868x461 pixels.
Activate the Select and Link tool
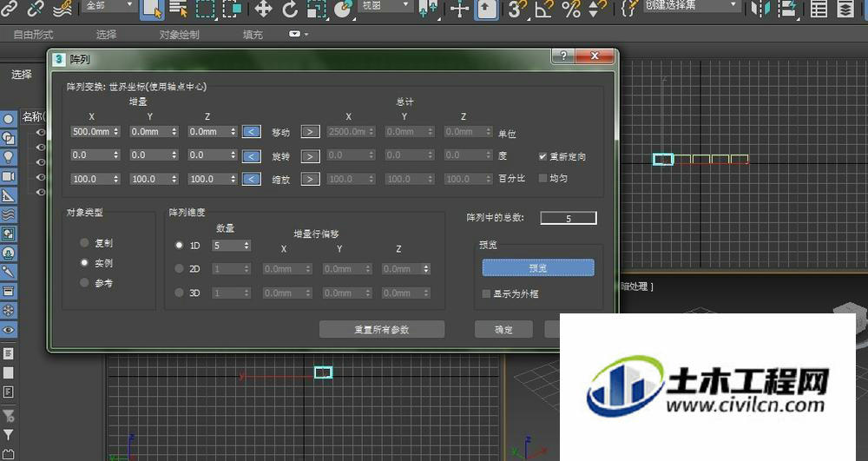pyautogui.click(x=10, y=8)
